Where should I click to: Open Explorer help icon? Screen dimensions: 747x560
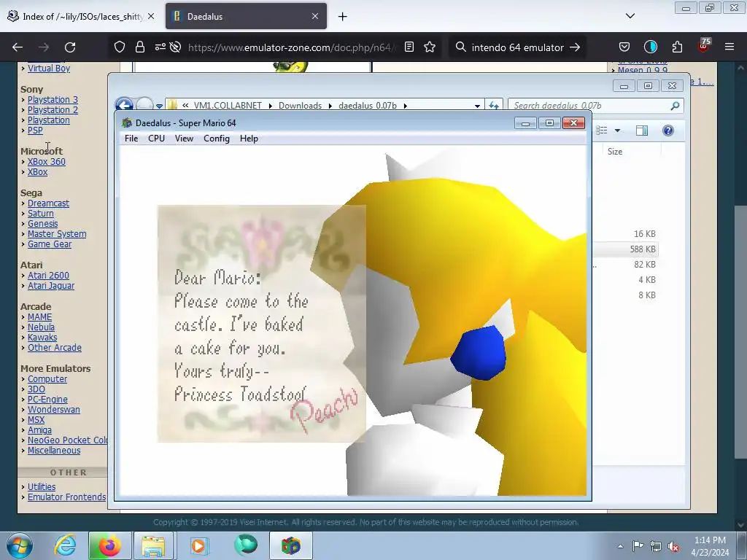click(x=668, y=131)
